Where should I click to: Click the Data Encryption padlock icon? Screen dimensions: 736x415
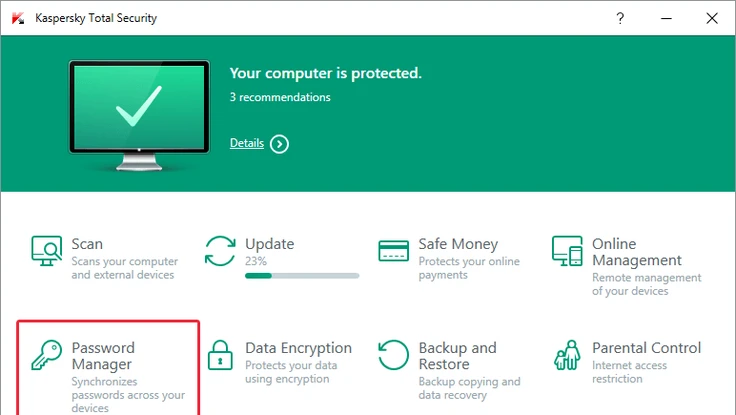(x=220, y=356)
